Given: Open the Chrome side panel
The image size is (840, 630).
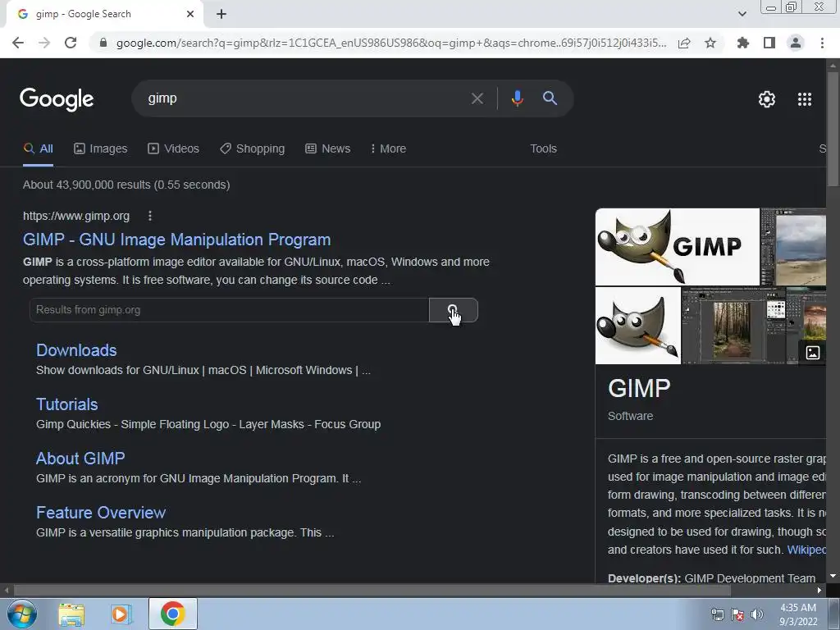Looking at the screenshot, I should click(769, 43).
